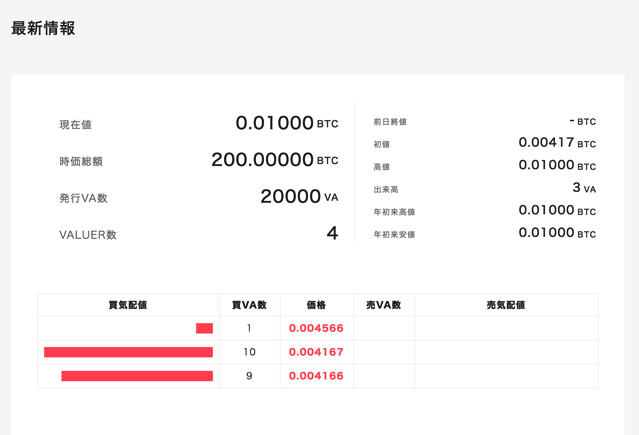Image resolution: width=639 pixels, height=435 pixels.
Task: Click the 売VA数 column header
Action: pyautogui.click(x=384, y=305)
